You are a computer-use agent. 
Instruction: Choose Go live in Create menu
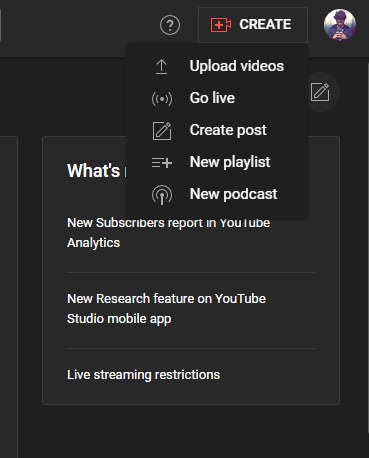pyautogui.click(x=217, y=98)
